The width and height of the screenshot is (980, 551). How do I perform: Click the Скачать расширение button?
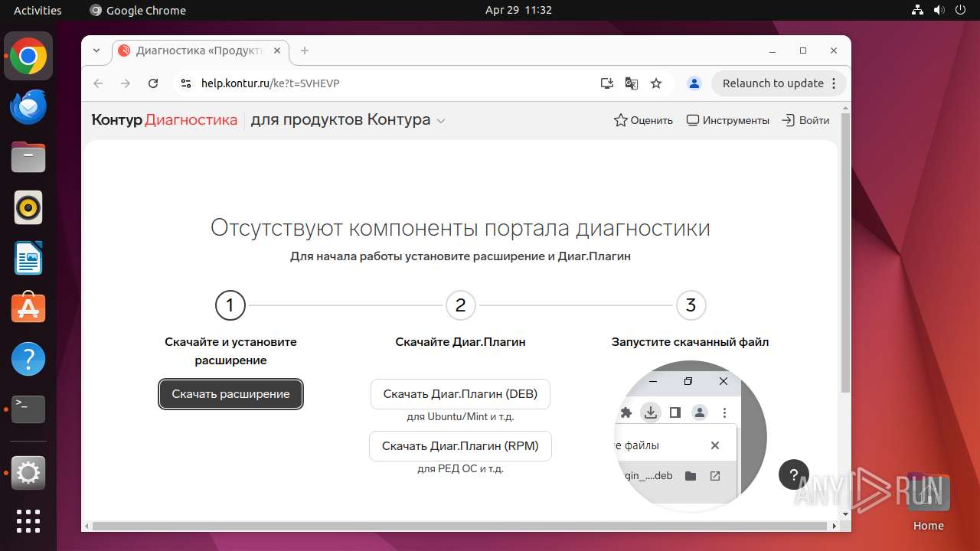coord(230,394)
